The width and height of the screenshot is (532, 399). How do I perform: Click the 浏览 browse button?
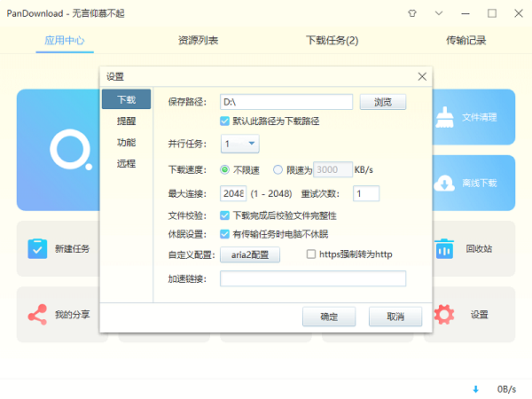click(383, 102)
